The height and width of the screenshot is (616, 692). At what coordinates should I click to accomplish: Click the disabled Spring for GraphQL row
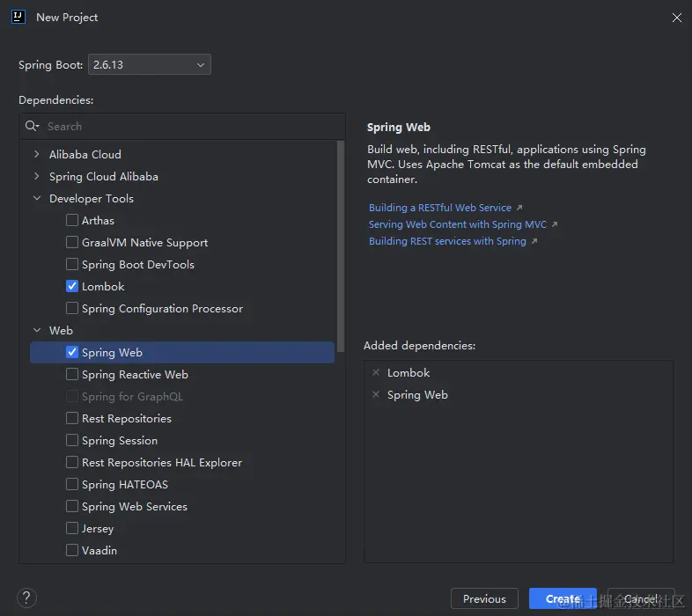[x=182, y=396]
